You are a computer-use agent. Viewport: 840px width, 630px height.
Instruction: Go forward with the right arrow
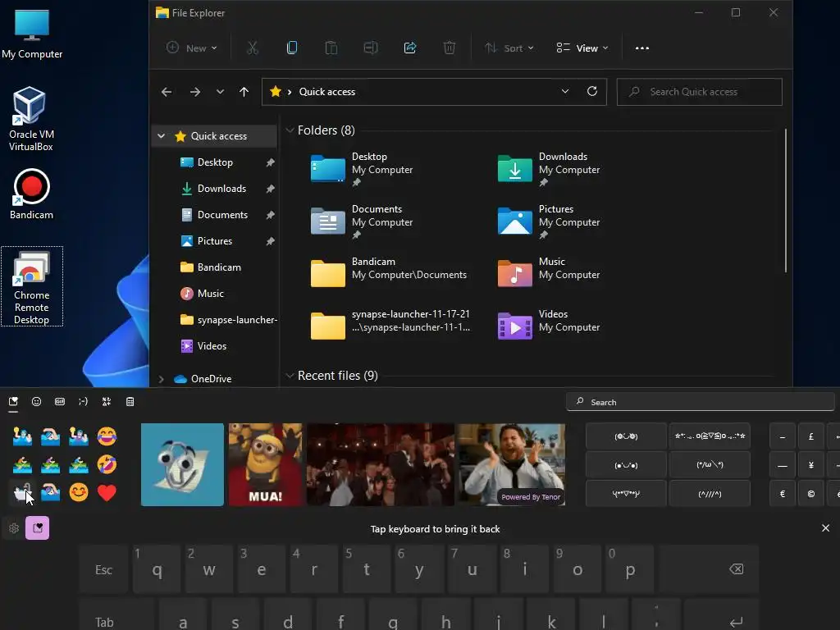195,92
